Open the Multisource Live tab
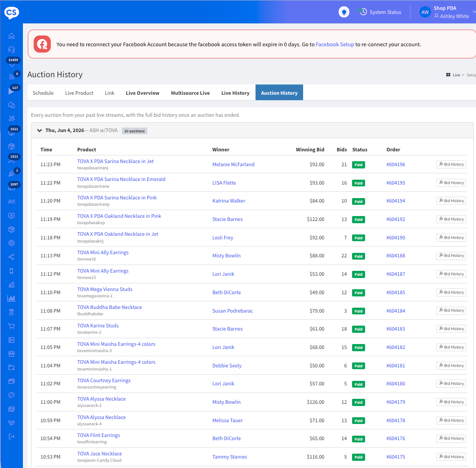 click(190, 93)
